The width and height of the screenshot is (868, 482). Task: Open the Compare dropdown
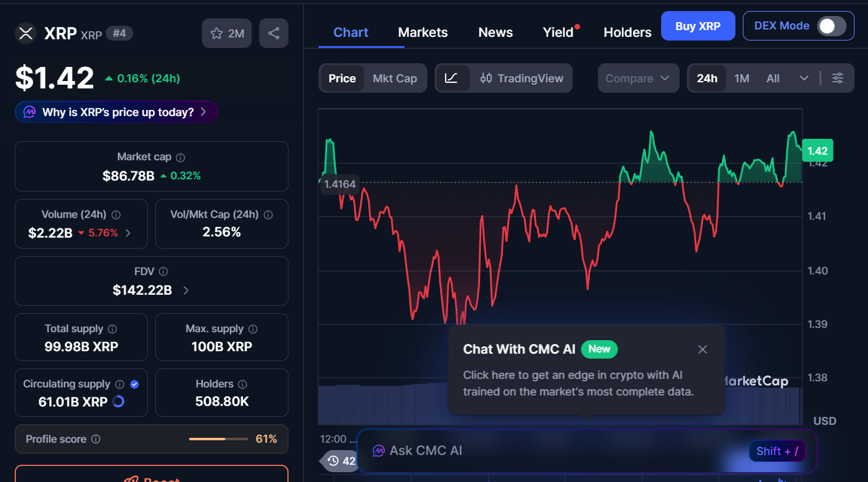(638, 78)
